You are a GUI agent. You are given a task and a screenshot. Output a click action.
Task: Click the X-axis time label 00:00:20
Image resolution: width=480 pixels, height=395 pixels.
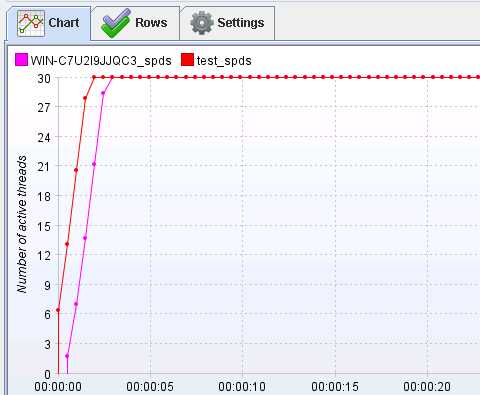tap(427, 387)
